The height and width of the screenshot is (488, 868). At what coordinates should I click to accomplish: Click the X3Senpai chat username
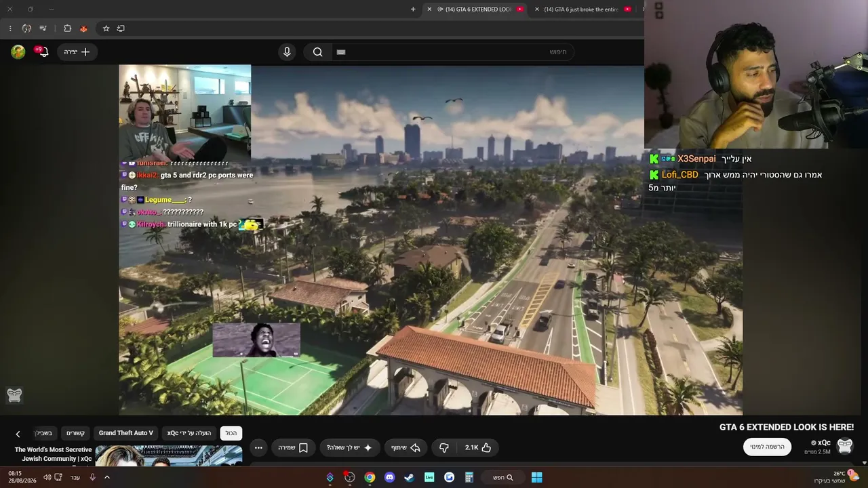[696, 159]
